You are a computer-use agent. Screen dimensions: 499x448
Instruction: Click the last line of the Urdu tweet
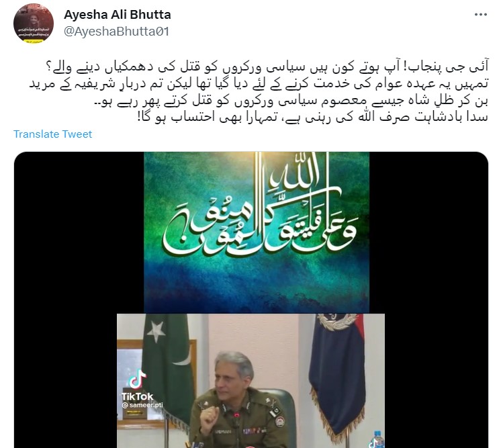(x=312, y=117)
